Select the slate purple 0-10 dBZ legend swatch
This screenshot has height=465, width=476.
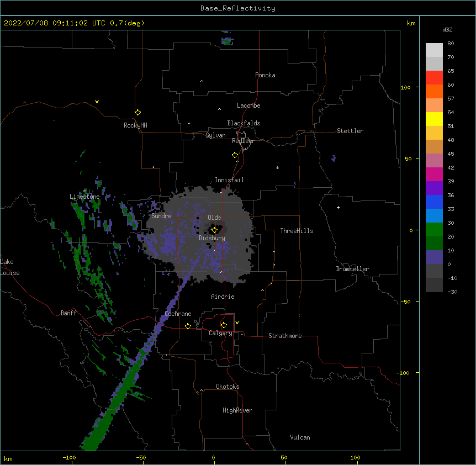(434, 257)
